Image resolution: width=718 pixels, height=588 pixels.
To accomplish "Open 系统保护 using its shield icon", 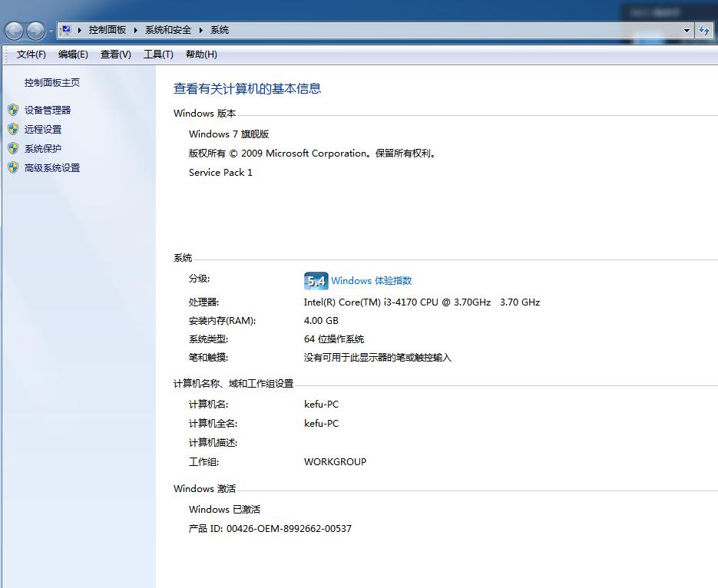I will 14,148.
